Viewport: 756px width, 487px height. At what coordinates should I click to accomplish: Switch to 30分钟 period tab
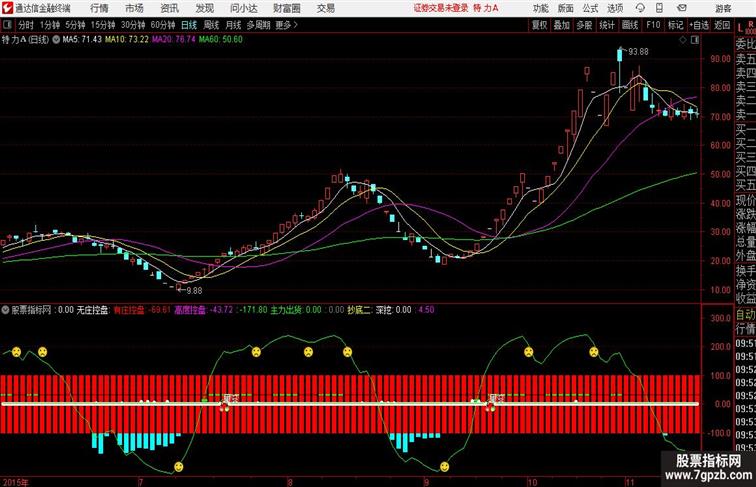[x=133, y=25]
